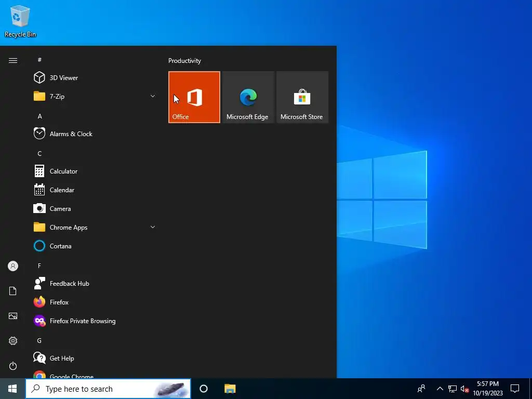
Task: Launch Microsoft Edge from the tile
Action: point(248,97)
